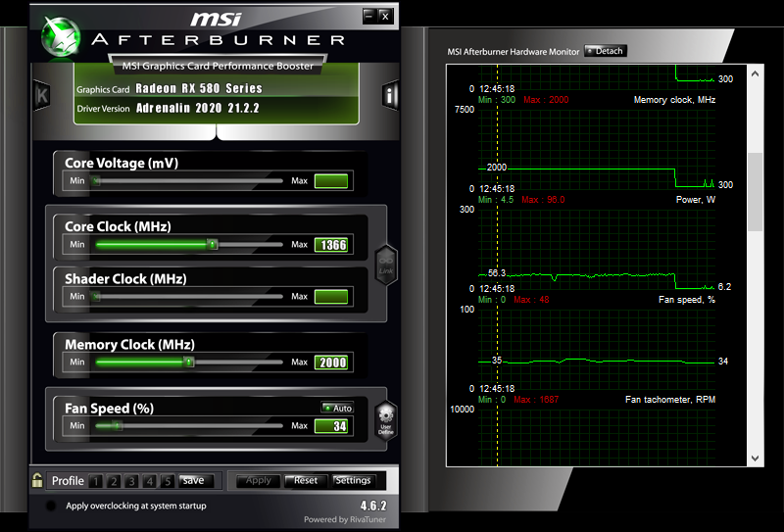Viewport: 784px width, 532px height.
Task: Click the Fan Speed slider handle
Action: [117, 425]
